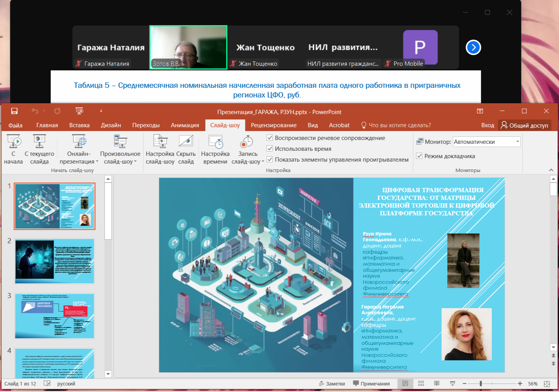Click русский language indicator

coord(66,383)
